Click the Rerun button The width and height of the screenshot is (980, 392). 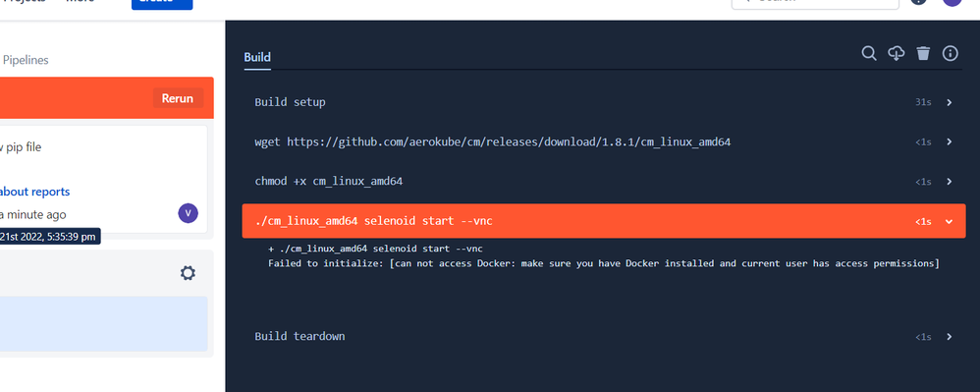click(178, 98)
